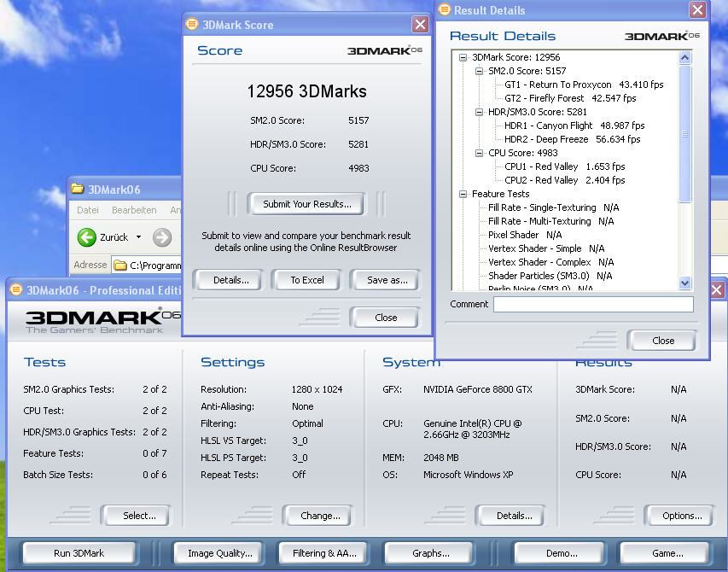Launch the Demo button
The image size is (728, 572).
coord(561,553)
